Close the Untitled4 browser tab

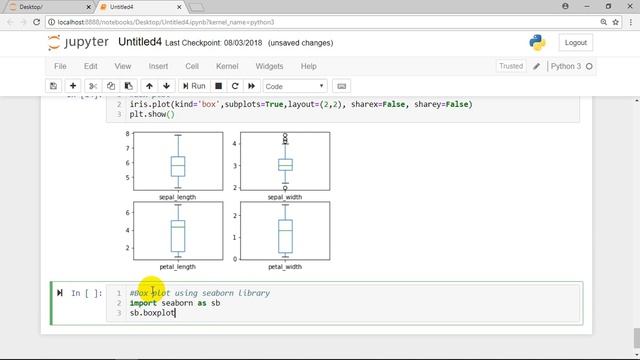coord(179,7)
